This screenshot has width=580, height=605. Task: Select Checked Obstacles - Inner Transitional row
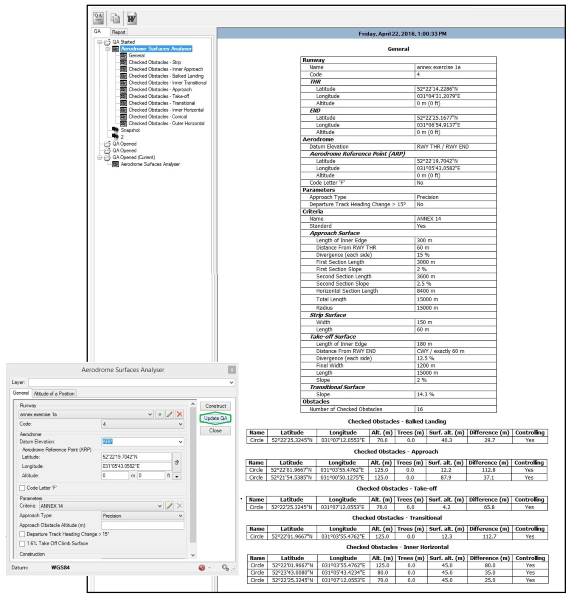point(167,83)
